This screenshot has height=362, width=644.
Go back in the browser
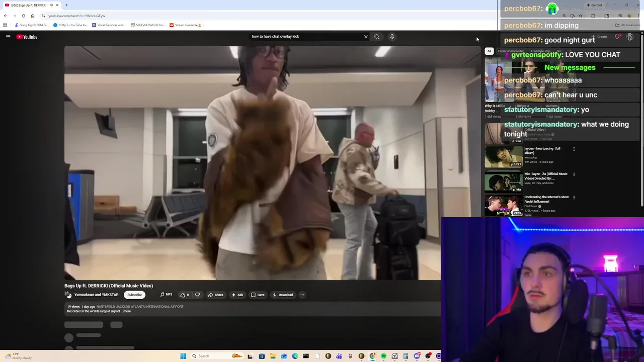(x=6, y=16)
